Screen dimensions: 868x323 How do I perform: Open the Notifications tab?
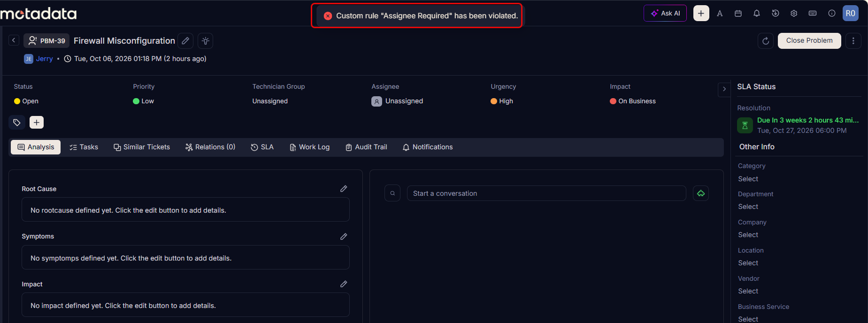coord(428,147)
